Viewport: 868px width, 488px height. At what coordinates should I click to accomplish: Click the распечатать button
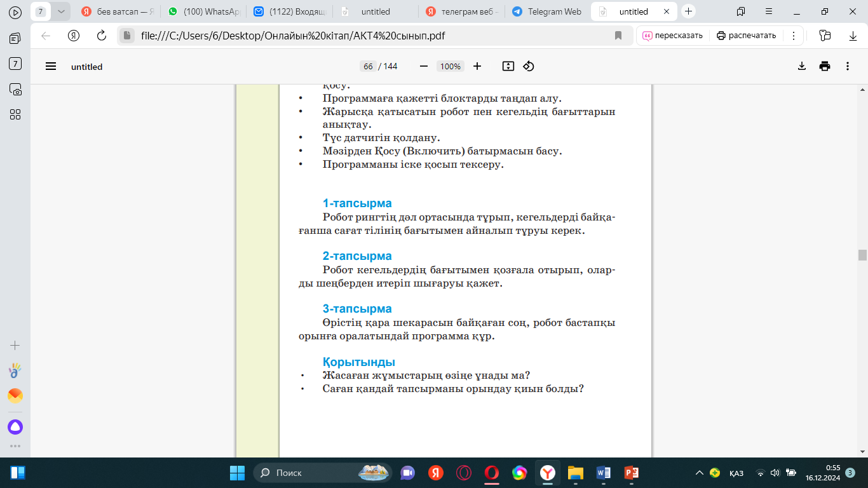click(x=747, y=36)
